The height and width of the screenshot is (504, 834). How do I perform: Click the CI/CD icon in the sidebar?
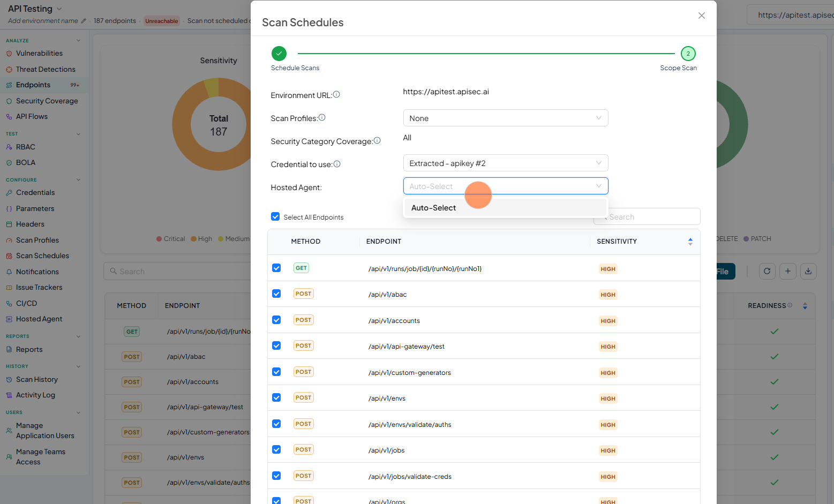tap(9, 304)
